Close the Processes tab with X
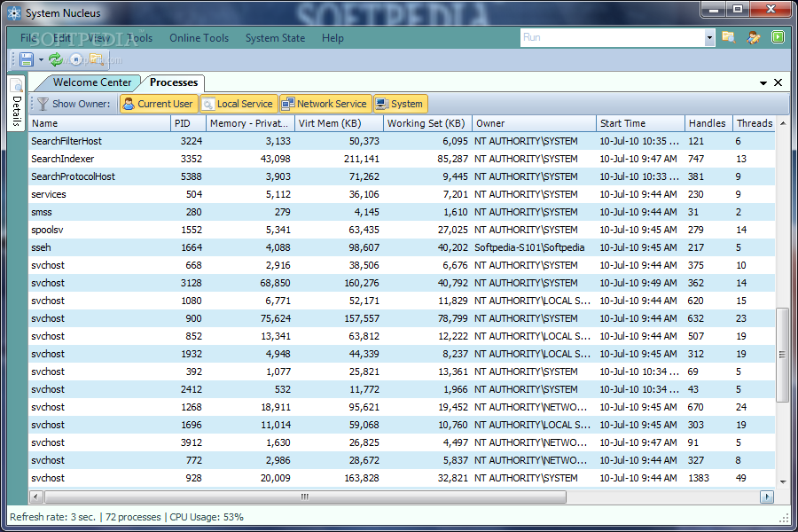798x532 pixels. 778,82
